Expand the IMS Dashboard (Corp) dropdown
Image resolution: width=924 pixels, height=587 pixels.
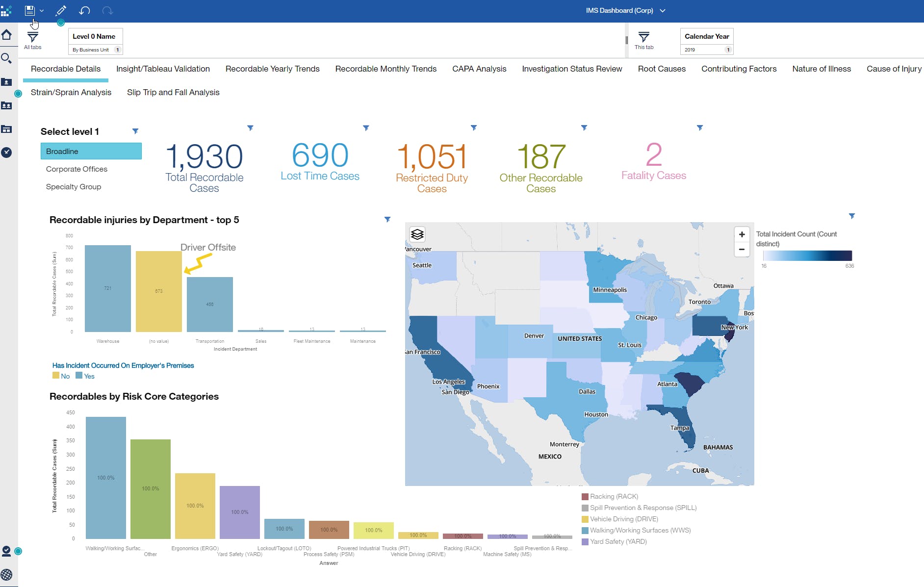click(663, 10)
